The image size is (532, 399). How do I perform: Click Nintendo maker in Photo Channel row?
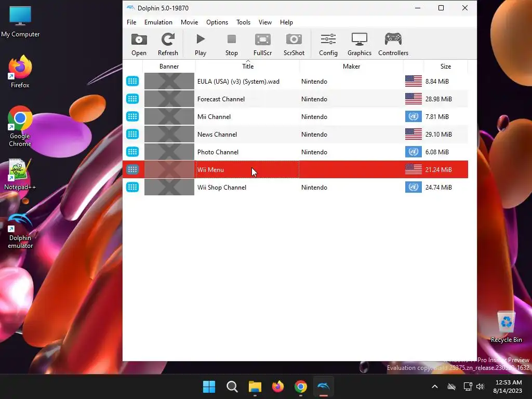(x=314, y=152)
